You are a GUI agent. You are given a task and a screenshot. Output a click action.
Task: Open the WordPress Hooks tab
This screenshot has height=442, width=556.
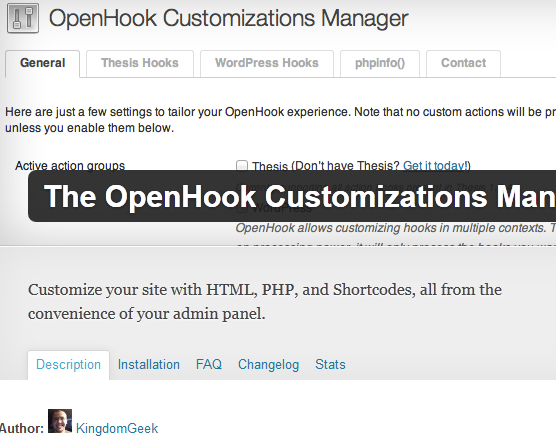[267, 63]
